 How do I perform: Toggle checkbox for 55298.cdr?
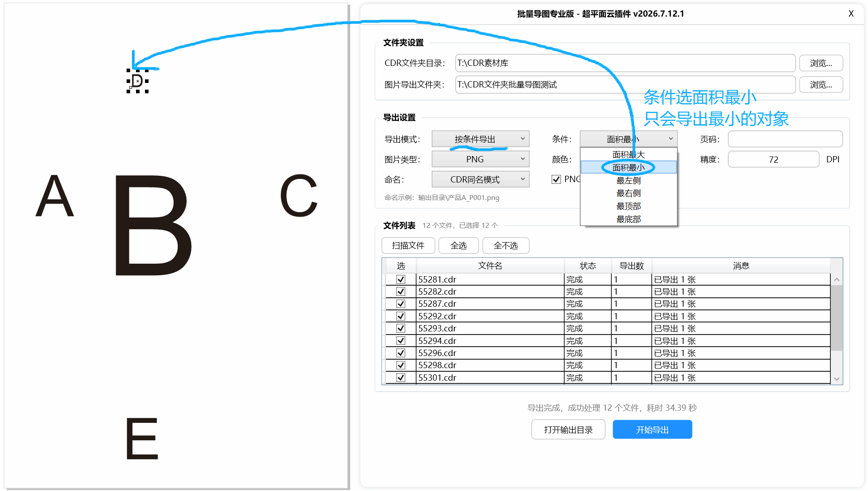401,365
